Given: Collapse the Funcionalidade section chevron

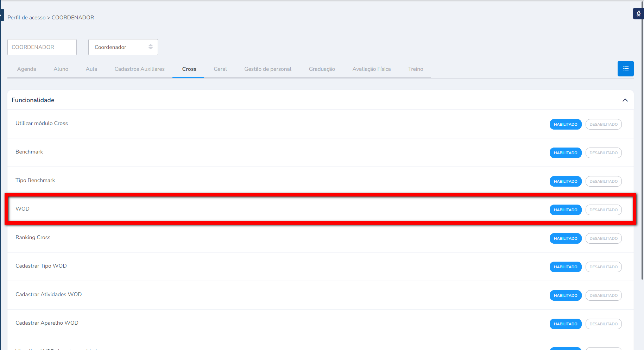Looking at the screenshot, I should [x=625, y=100].
